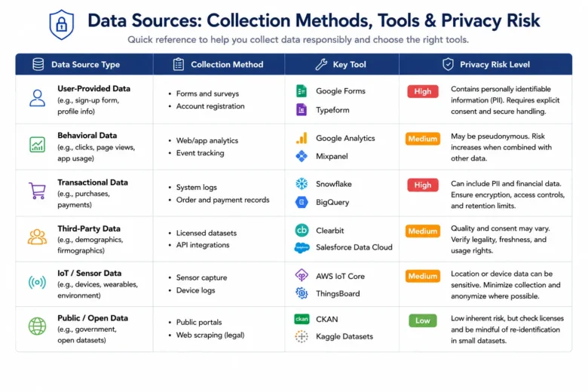Click the green CKAN logo
The width and height of the screenshot is (588, 392).
[302, 319]
